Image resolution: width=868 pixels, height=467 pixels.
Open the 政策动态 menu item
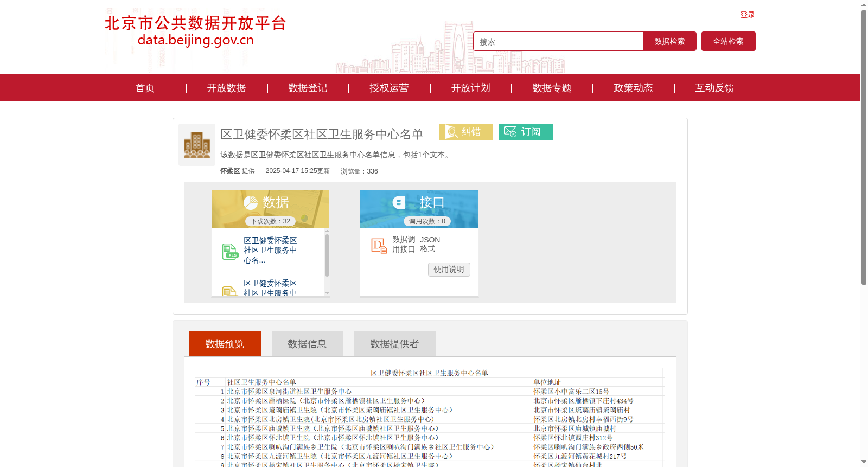(633, 88)
